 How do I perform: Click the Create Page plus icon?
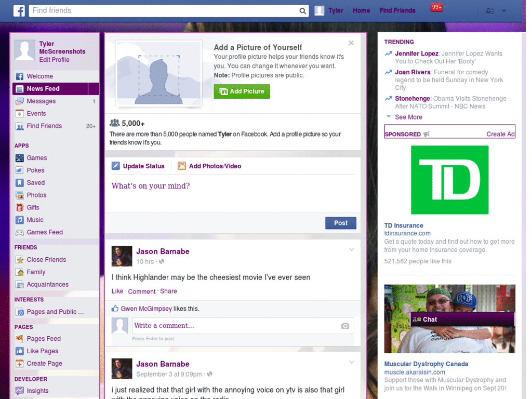(20, 363)
